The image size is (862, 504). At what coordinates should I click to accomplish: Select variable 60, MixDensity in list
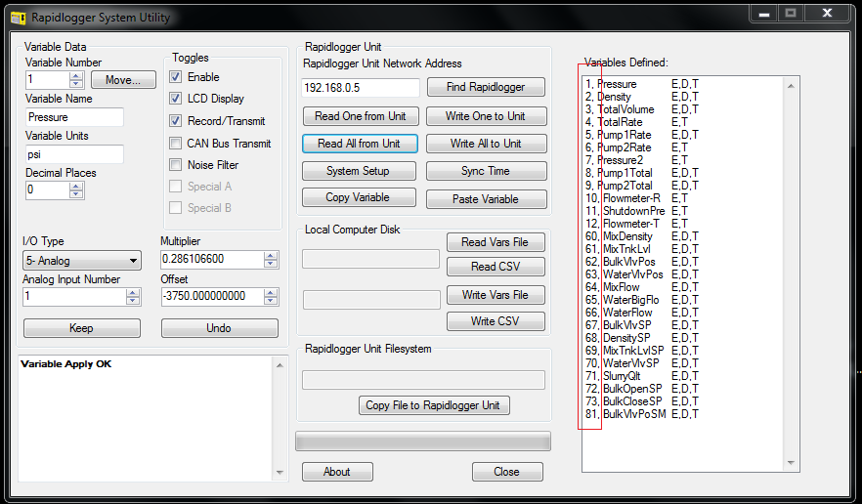pos(641,236)
